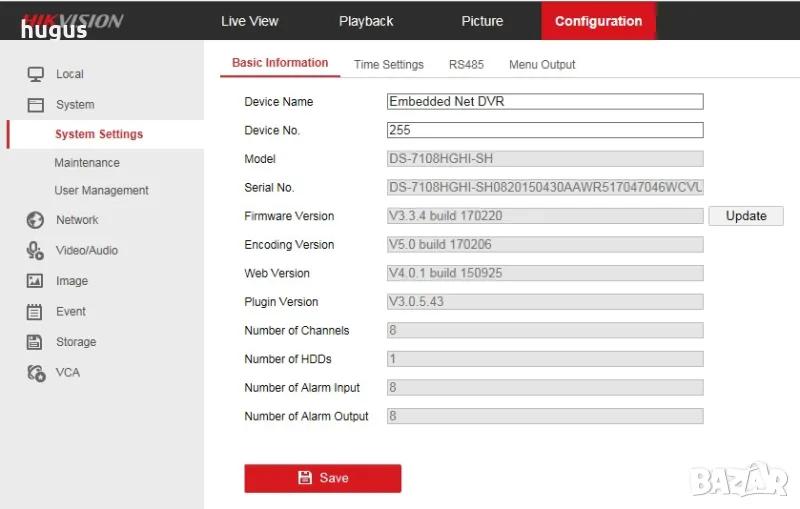Image resolution: width=800 pixels, height=509 pixels.
Task: Click the VCA icon in sidebar
Action: [x=36, y=373]
